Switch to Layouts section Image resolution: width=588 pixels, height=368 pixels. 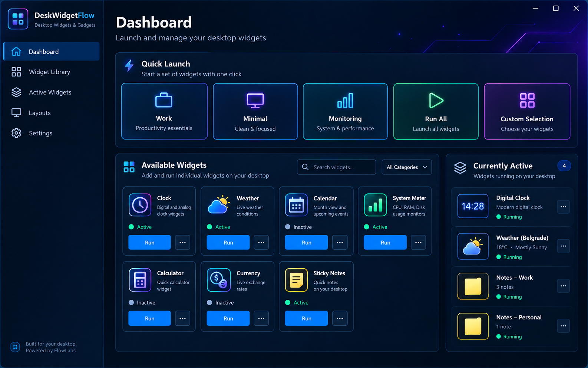(x=51, y=113)
